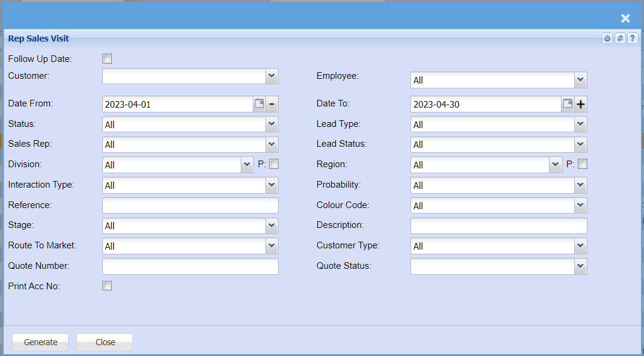The height and width of the screenshot is (356, 644).
Task: Open the Employee dropdown list
Action: (x=580, y=79)
